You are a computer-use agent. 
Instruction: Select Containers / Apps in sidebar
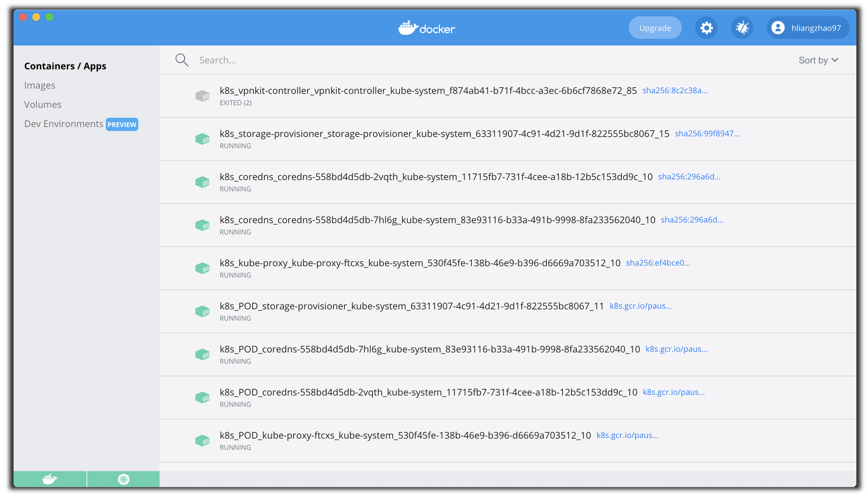[x=65, y=66]
